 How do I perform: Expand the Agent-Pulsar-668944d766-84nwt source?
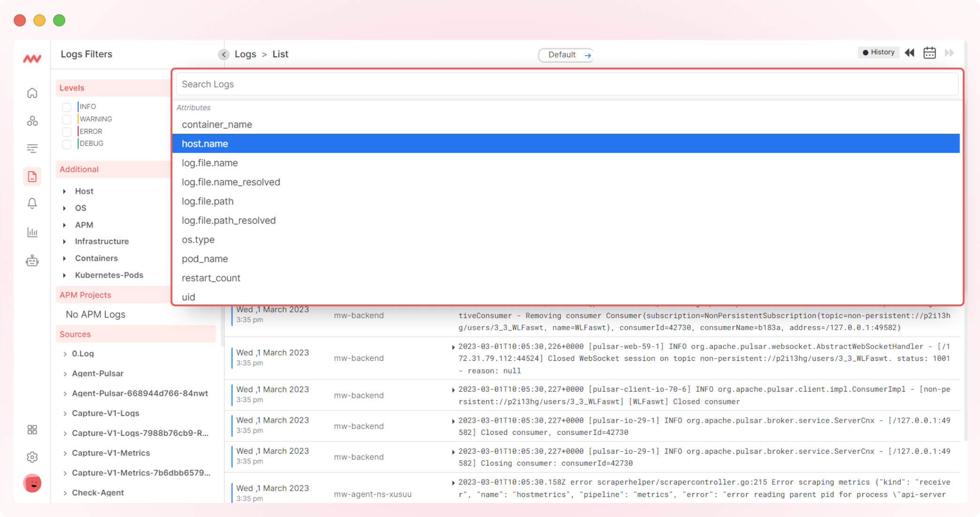coord(65,394)
